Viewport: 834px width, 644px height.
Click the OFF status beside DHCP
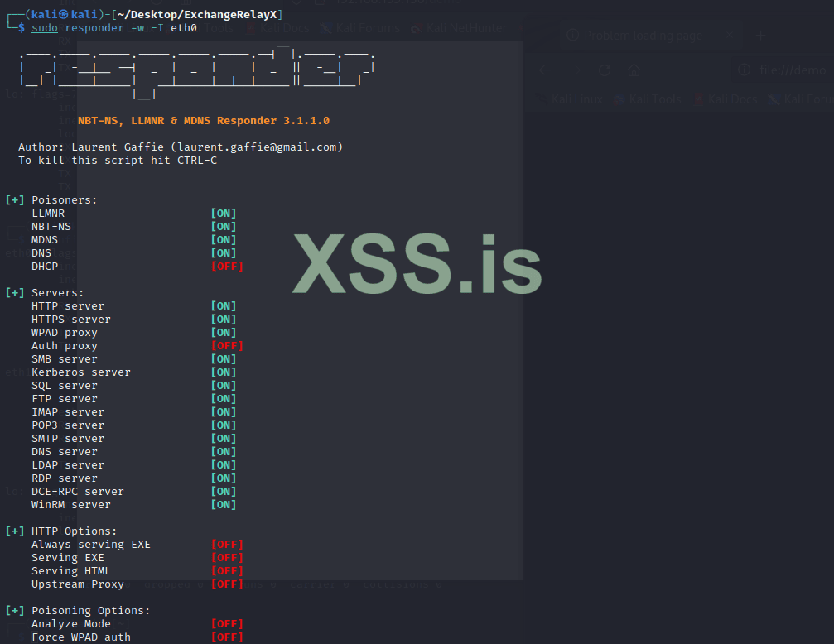[227, 266]
